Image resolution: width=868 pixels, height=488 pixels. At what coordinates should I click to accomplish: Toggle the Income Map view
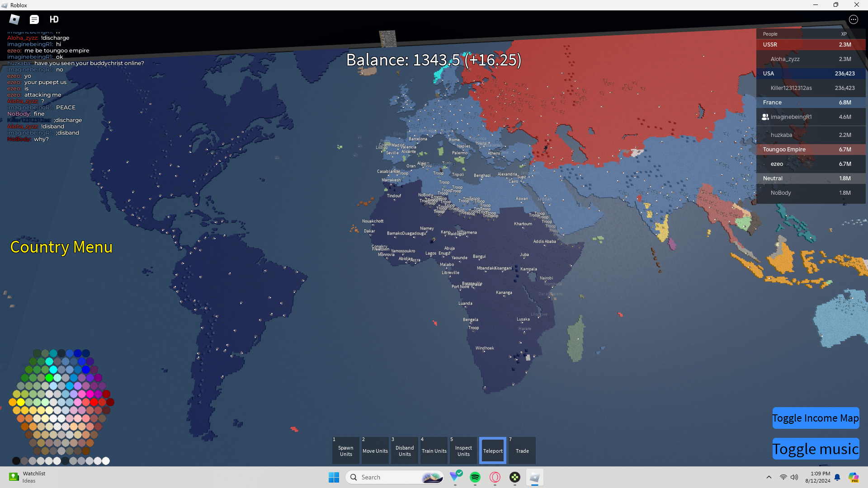(815, 418)
